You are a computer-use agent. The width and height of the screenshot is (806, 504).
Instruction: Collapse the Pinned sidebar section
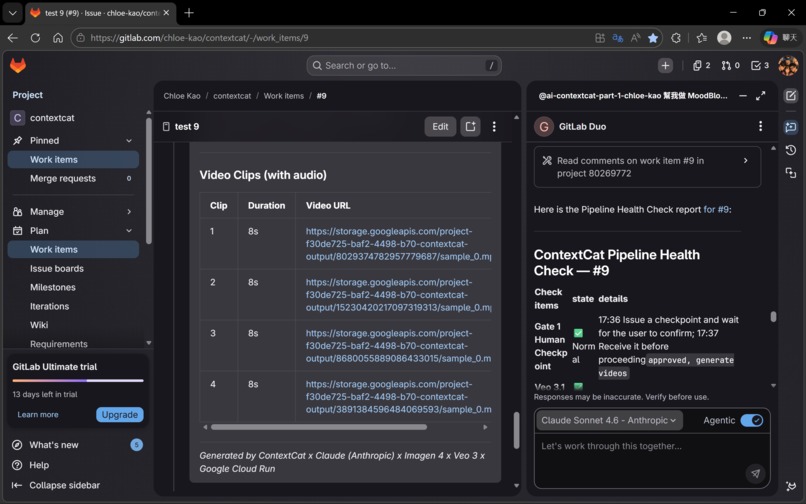click(x=129, y=140)
